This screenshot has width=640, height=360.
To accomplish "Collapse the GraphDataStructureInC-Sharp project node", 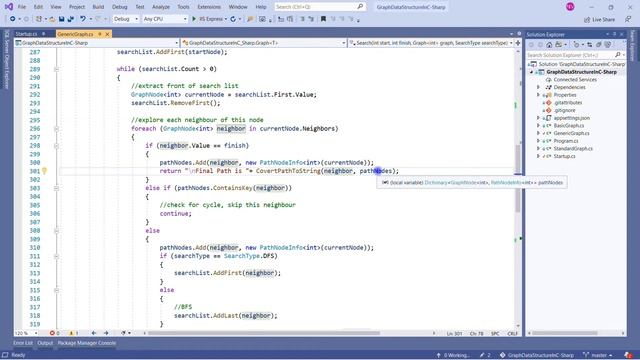I will coord(532,72).
